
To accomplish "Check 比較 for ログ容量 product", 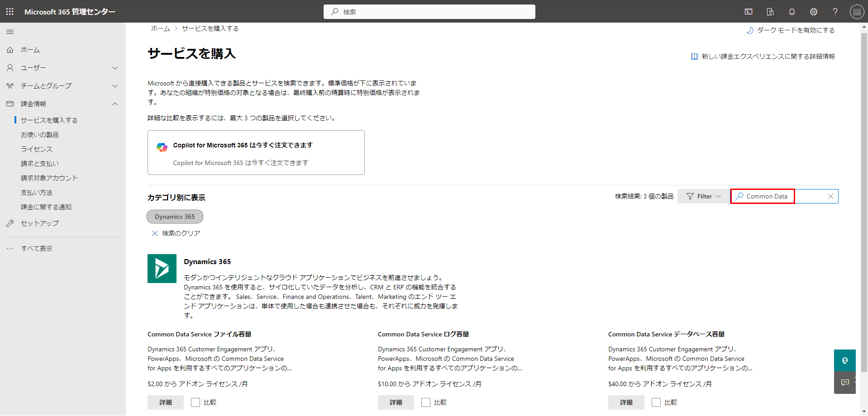I will tap(426, 402).
